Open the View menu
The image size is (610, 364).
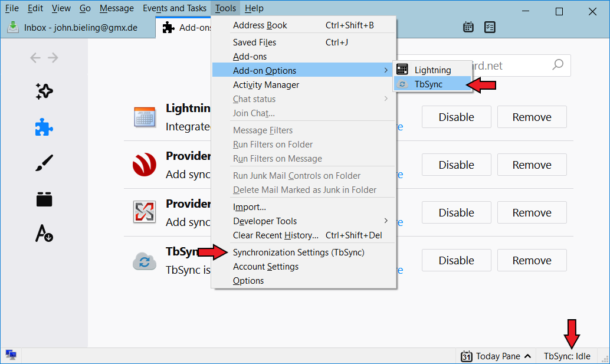click(x=61, y=8)
